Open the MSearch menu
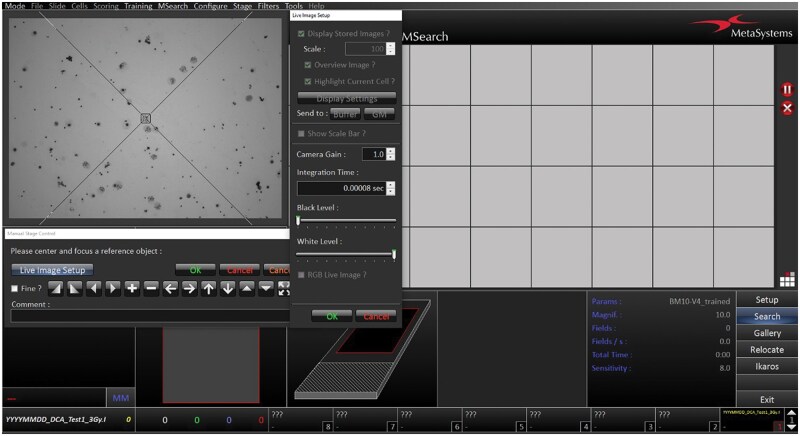Screen dimensions: 800x436 [173, 6]
